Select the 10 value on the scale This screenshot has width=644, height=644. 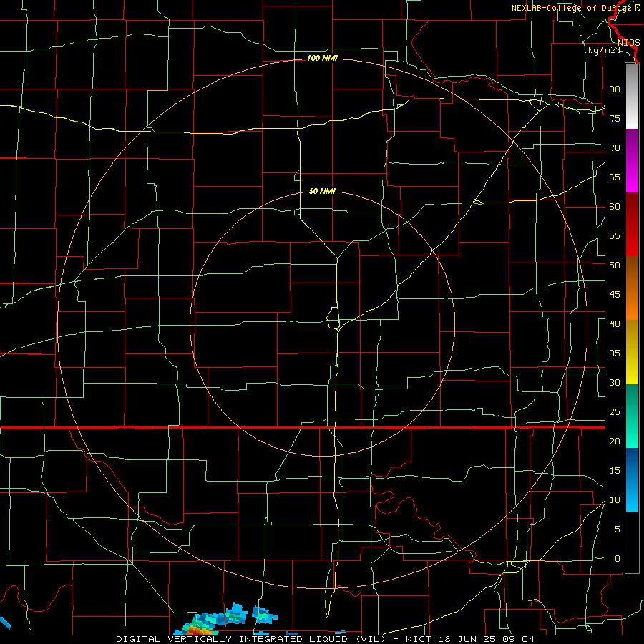click(615, 500)
